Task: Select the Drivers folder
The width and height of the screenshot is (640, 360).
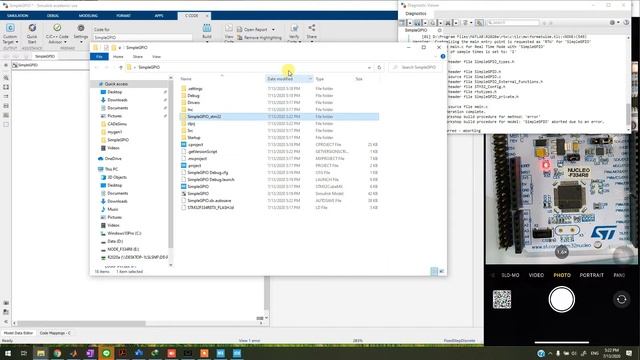Action: click(x=193, y=102)
